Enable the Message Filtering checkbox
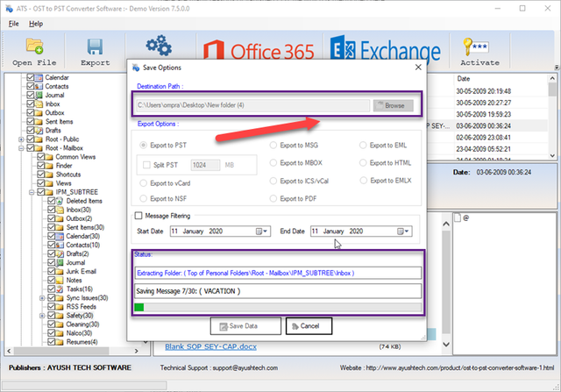 pos(139,215)
